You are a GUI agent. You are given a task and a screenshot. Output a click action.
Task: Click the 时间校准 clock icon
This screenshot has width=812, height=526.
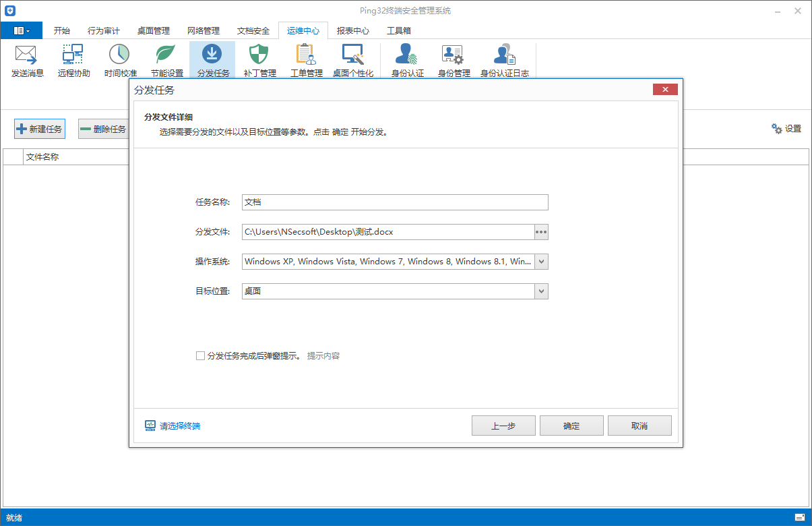pyautogui.click(x=119, y=60)
